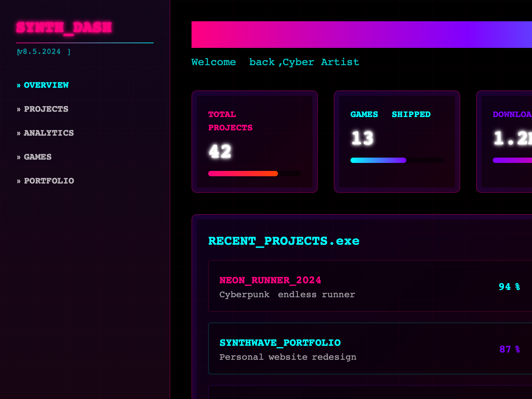Switch to the PROJECTS section
Screen dimensions: 532x399
pos(46,109)
